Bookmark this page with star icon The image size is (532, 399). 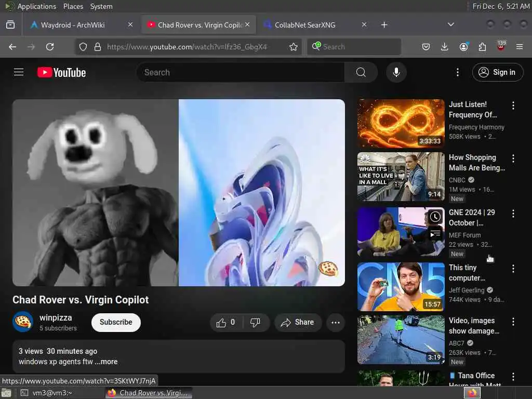[x=294, y=47]
